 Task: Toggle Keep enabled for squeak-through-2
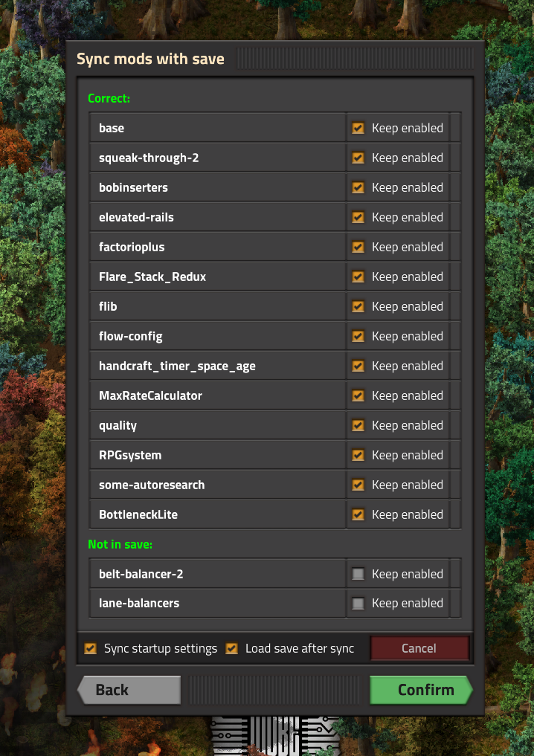click(358, 158)
